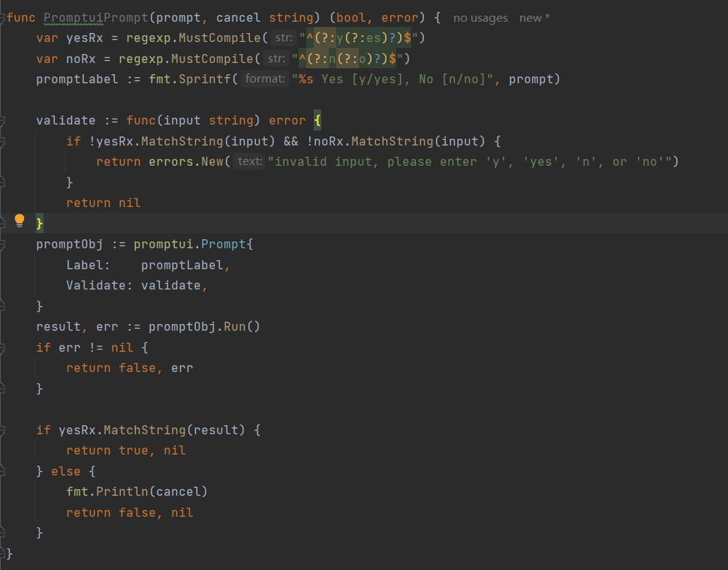Screen dimensions: 728x570
Task: Click the 'no usages' inlay hint
Action: click(x=480, y=17)
